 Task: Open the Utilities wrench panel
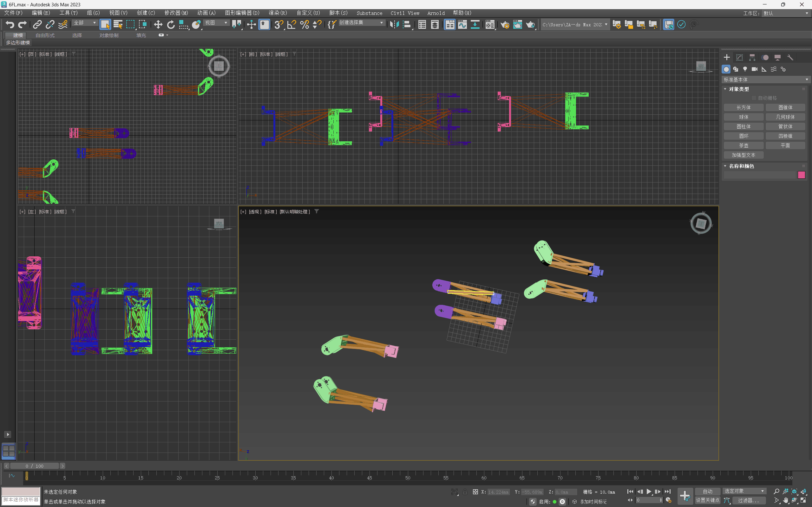(x=790, y=57)
